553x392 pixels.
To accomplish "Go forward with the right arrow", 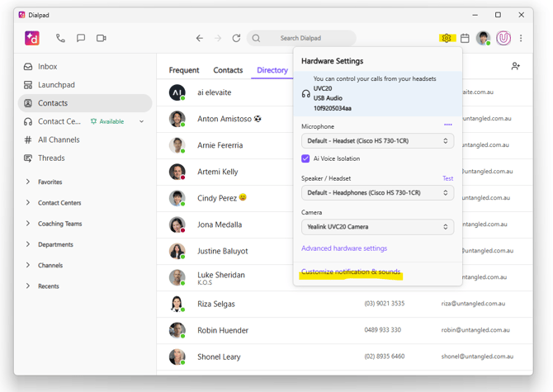I will click(218, 38).
